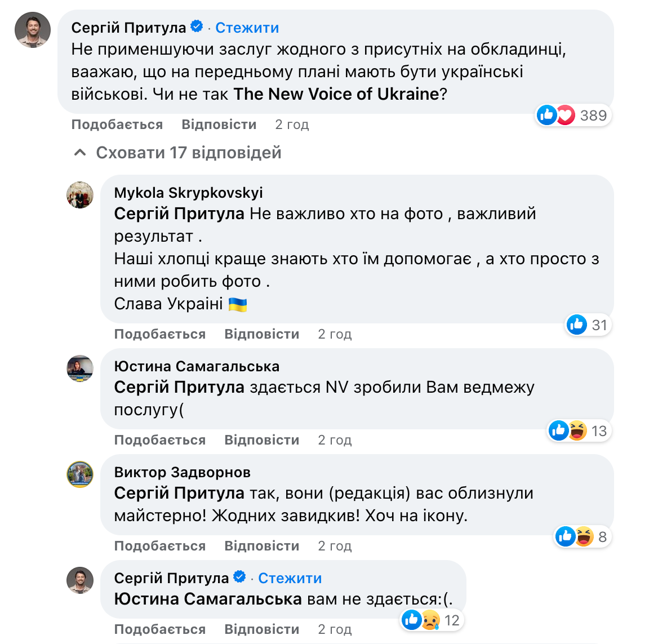Open reaction icons on Юстина Самагальська's comment
The image size is (658, 644).
coord(568,431)
